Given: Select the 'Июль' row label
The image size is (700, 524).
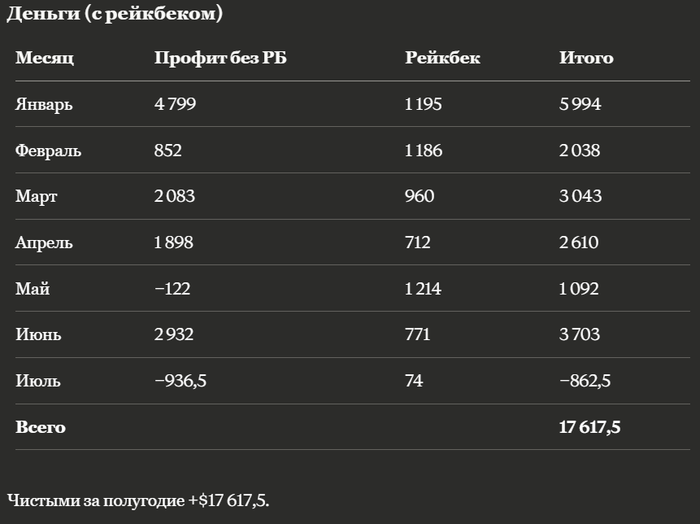Looking at the screenshot, I should (38, 381).
